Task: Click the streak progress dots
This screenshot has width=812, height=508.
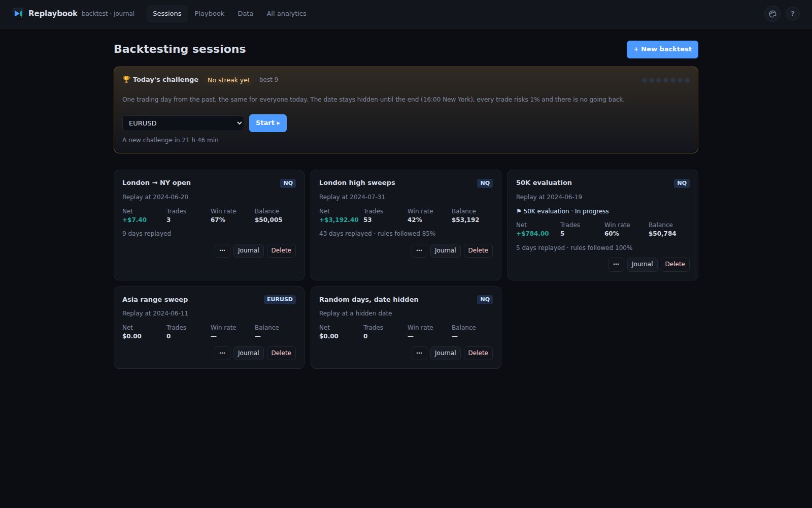Action: click(x=666, y=80)
